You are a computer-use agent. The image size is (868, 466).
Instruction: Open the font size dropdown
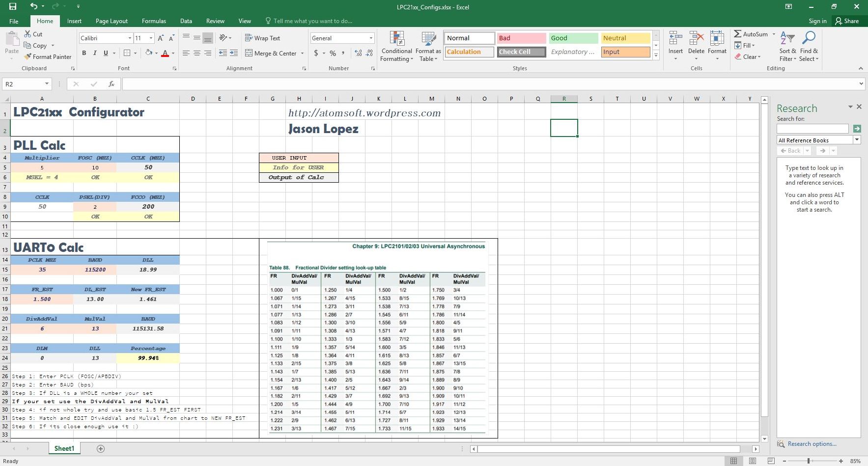pyautogui.click(x=151, y=38)
